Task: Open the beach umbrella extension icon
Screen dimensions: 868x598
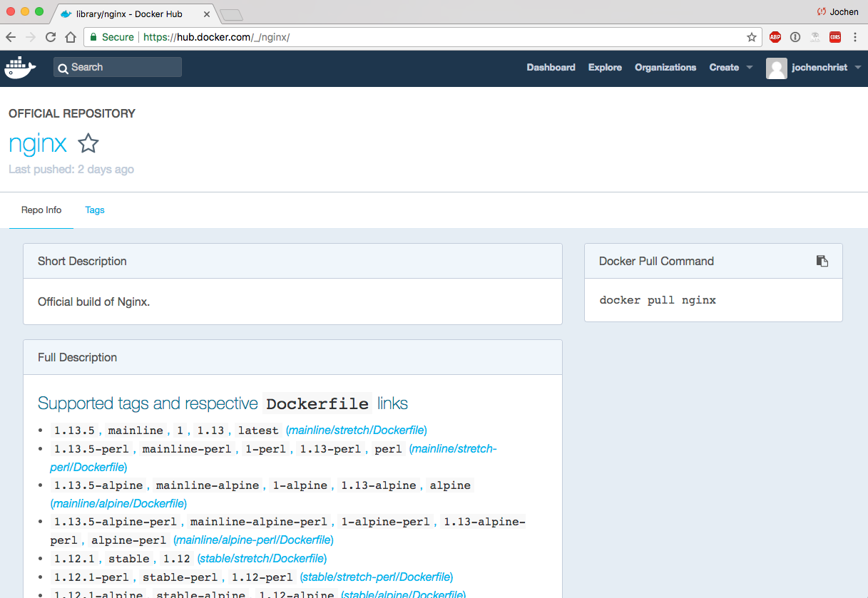Action: [815, 37]
